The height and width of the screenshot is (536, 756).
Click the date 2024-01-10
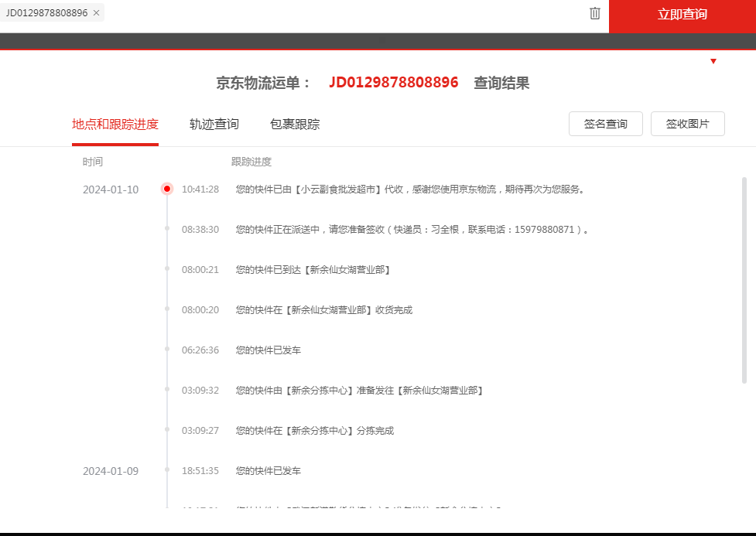[x=111, y=189]
